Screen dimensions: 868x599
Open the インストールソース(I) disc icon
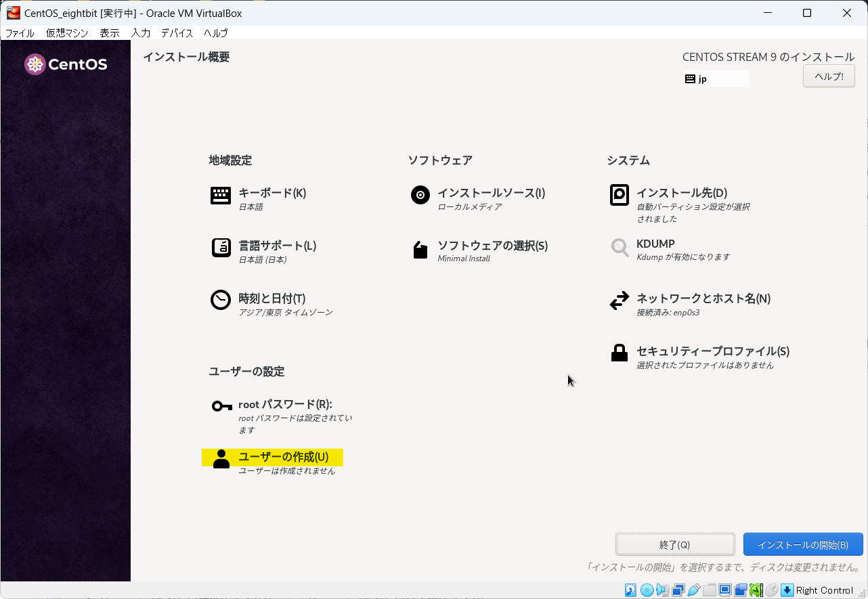[420, 196]
